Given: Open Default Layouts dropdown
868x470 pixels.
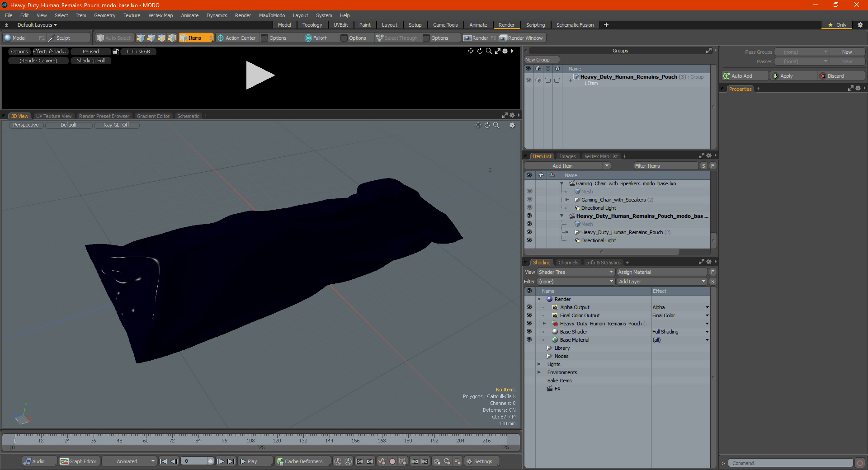Looking at the screenshot, I should (37, 25).
